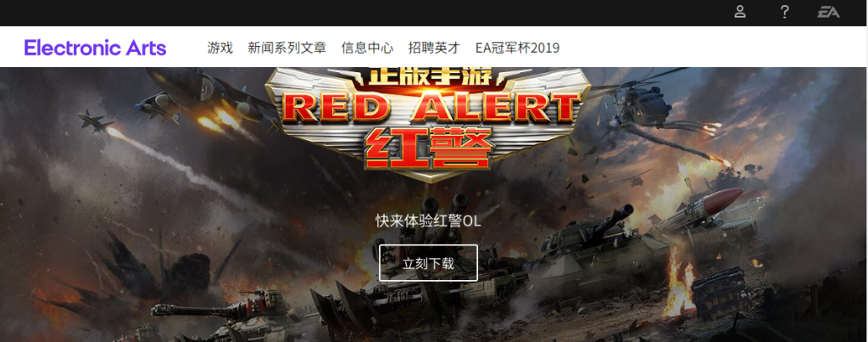Expand the 信息中心 menu

367,48
